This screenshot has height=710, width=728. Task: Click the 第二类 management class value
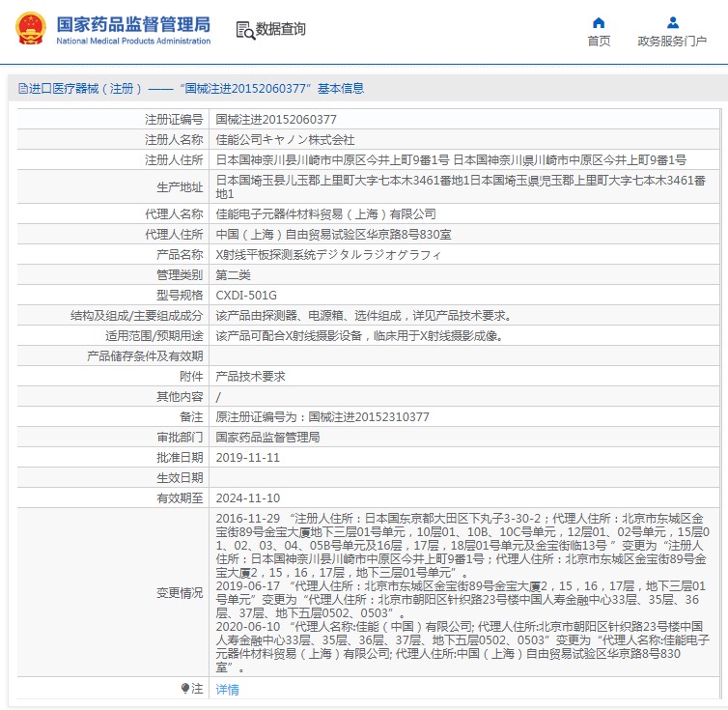pyautogui.click(x=233, y=275)
